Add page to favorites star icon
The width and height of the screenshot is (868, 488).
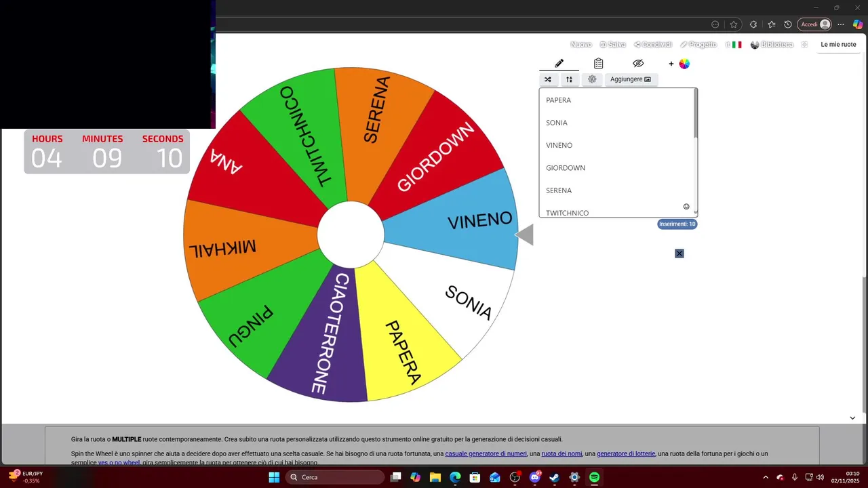pyautogui.click(x=734, y=24)
